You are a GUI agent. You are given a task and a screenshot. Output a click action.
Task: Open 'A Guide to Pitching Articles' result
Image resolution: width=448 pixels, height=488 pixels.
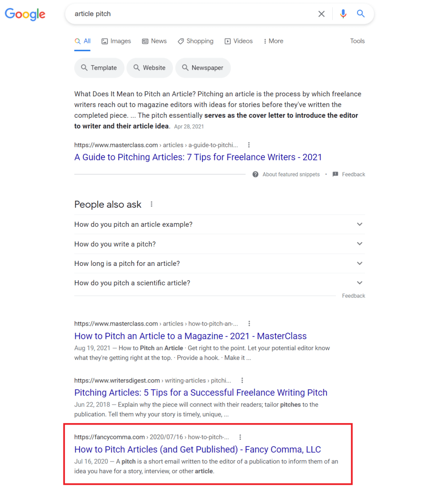tap(198, 157)
